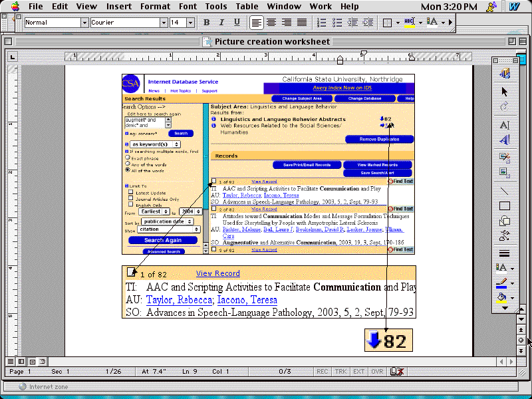Open the Font dropdown showing Courier

point(164,23)
